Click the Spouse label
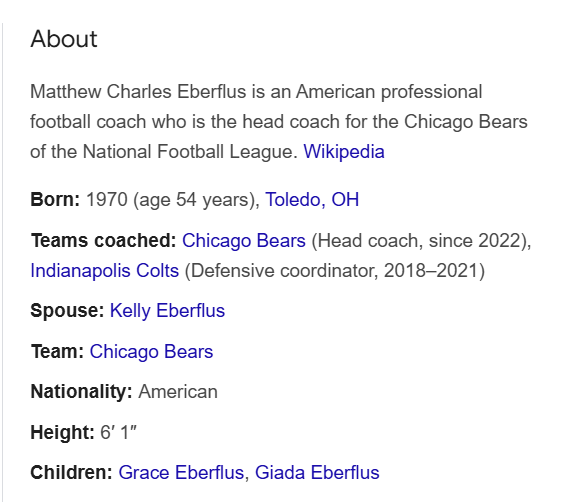The height and width of the screenshot is (502, 572). 67,311
